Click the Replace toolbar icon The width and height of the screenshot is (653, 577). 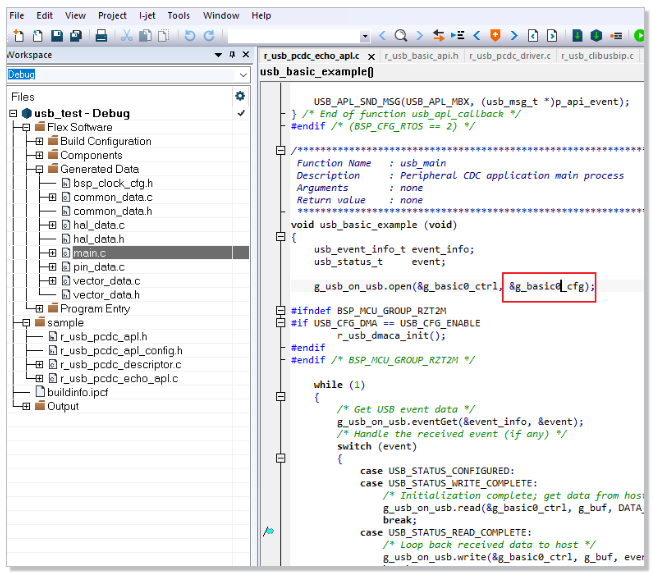439,36
